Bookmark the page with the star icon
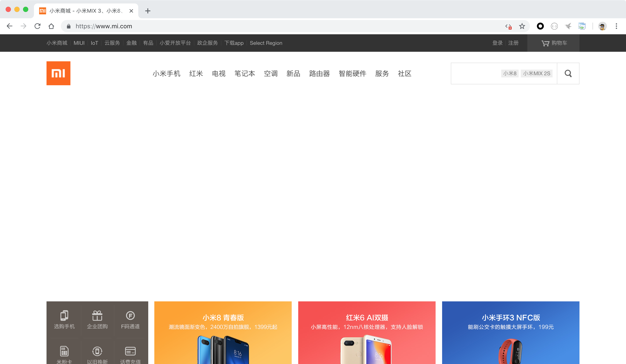The image size is (626, 364). [x=522, y=26]
